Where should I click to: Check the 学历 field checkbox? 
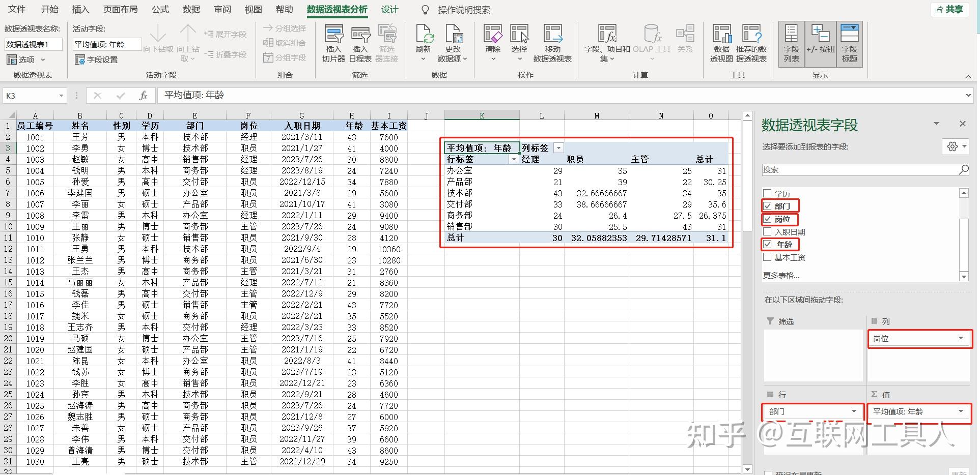point(767,193)
